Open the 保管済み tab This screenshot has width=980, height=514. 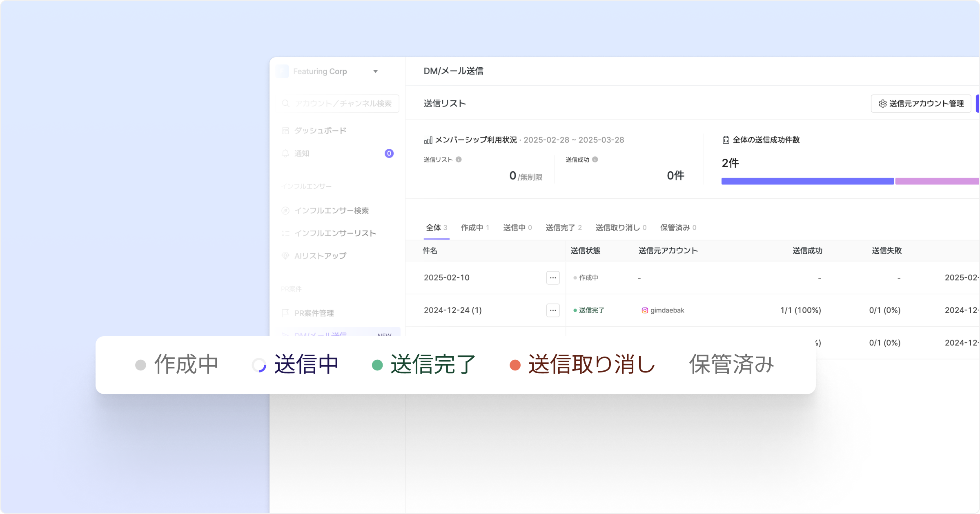[x=678, y=228]
